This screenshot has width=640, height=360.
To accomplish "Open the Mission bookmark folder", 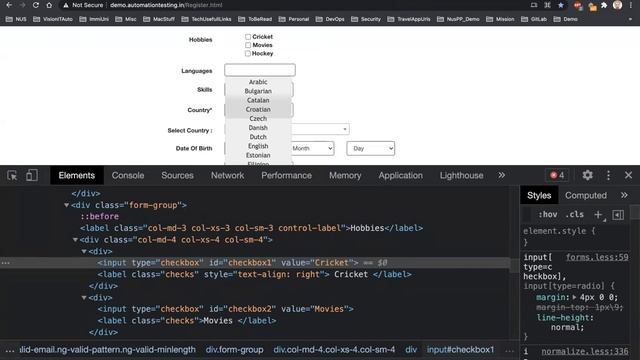I will click(500, 19).
